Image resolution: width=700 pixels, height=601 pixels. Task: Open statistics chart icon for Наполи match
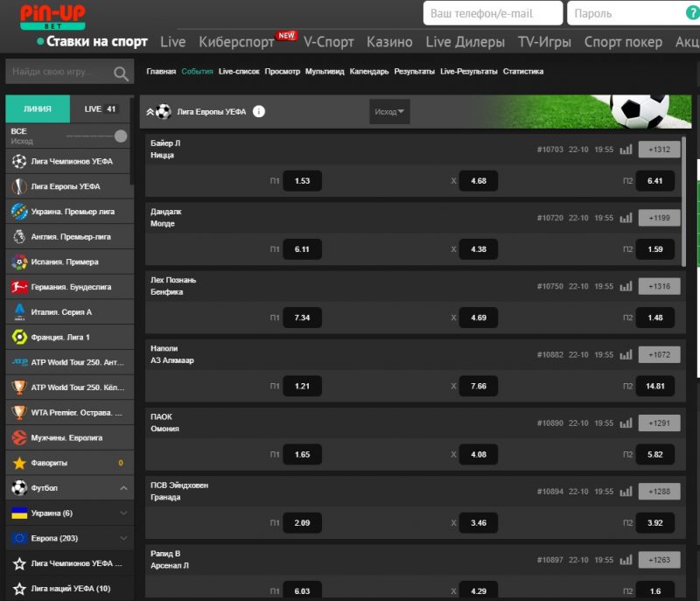click(626, 354)
